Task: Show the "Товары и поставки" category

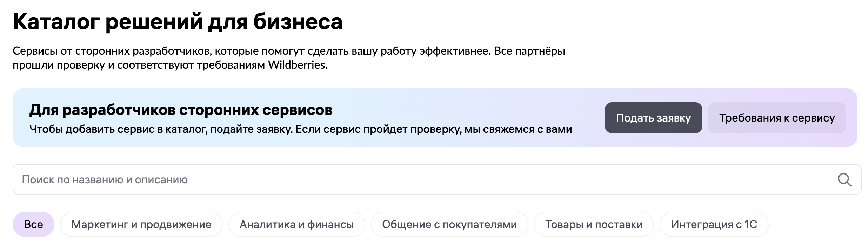Action: (594, 224)
